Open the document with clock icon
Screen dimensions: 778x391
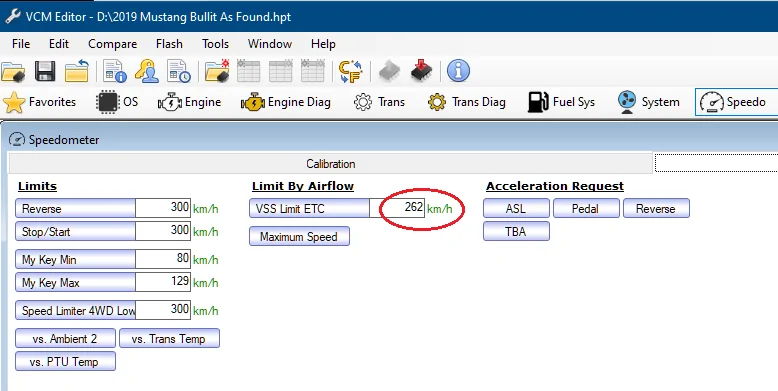pos(179,71)
